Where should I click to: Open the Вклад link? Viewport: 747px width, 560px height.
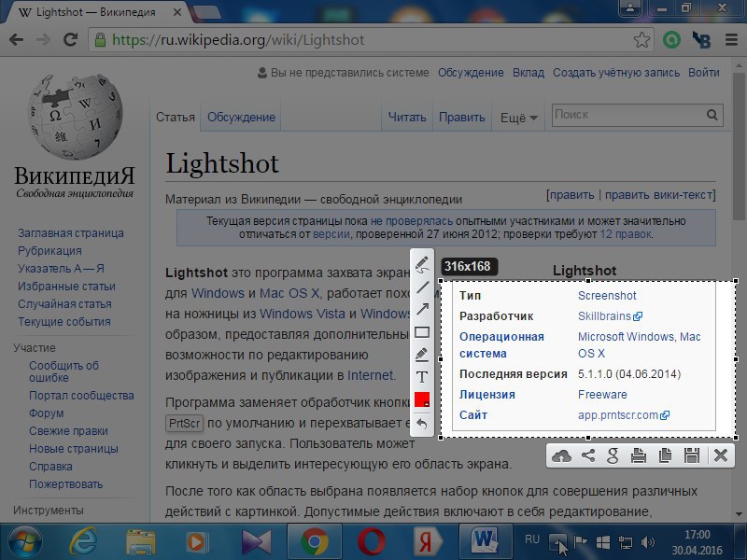(529, 73)
